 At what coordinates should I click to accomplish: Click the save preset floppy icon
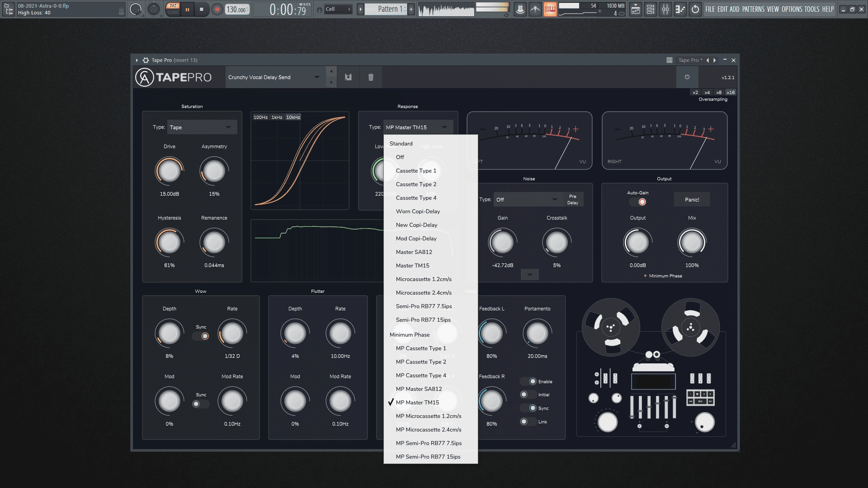coord(348,77)
